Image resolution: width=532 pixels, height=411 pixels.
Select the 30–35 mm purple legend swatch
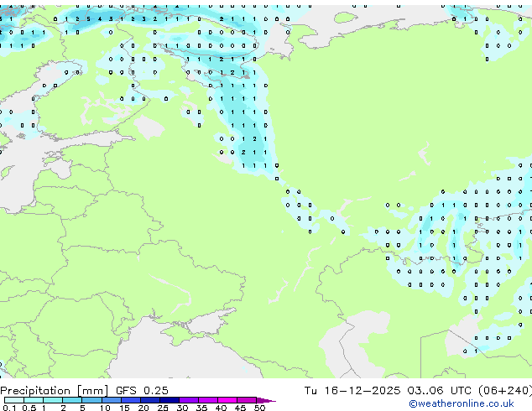pos(189,400)
